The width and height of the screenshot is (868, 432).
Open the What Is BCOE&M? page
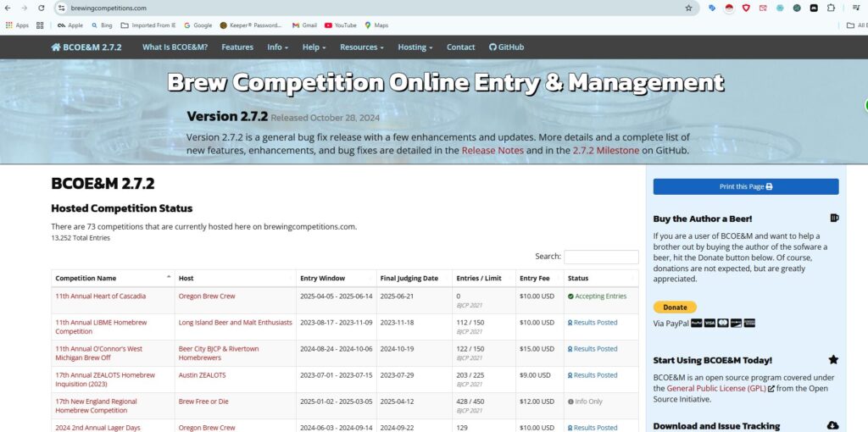175,47
